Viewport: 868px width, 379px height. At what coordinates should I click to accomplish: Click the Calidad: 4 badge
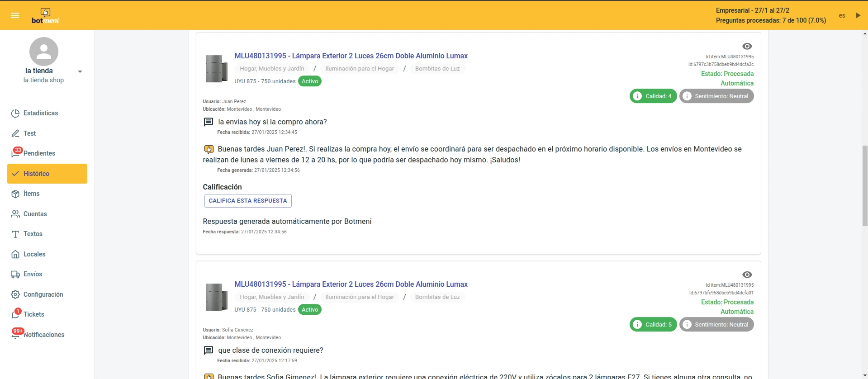(653, 96)
